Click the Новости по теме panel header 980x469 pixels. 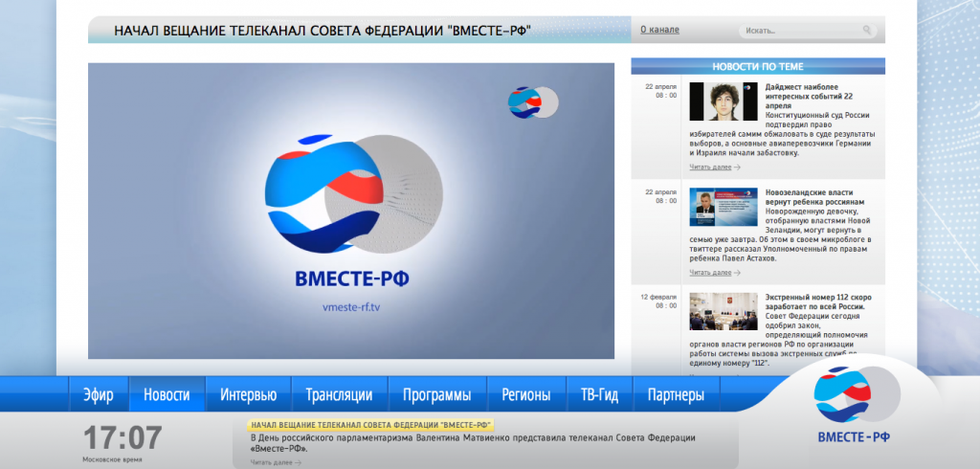click(x=758, y=66)
